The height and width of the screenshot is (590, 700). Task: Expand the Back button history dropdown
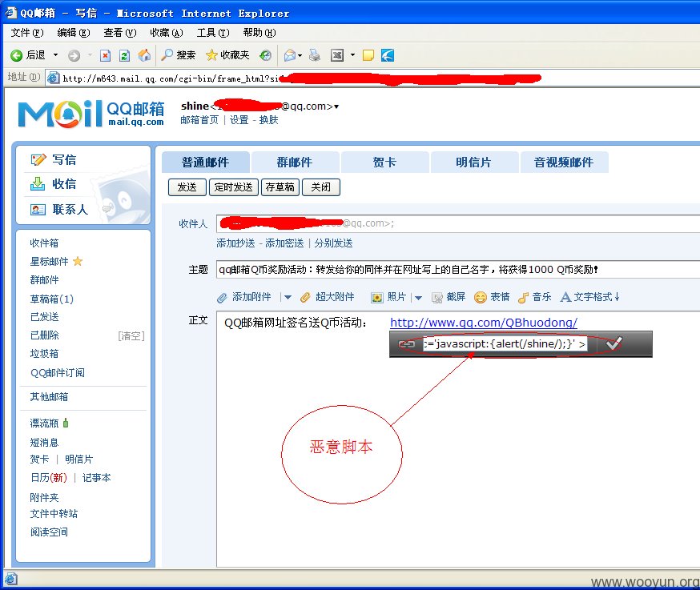click(56, 55)
